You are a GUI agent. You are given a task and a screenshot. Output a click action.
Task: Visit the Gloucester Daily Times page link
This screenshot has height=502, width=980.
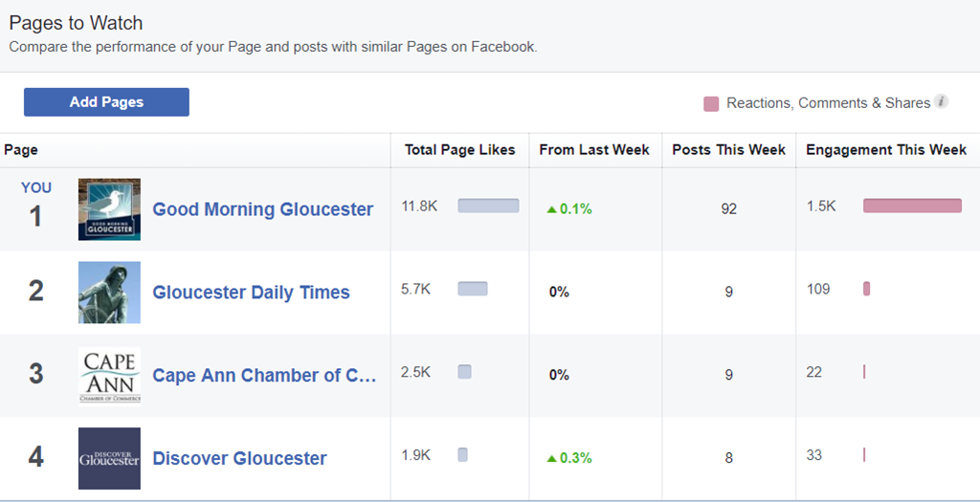pyautogui.click(x=252, y=293)
